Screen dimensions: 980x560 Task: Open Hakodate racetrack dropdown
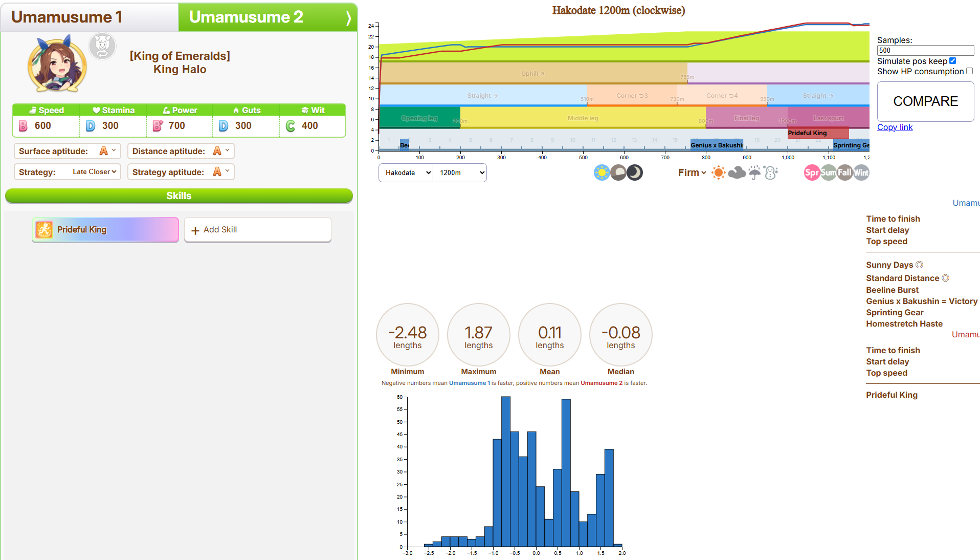(406, 173)
